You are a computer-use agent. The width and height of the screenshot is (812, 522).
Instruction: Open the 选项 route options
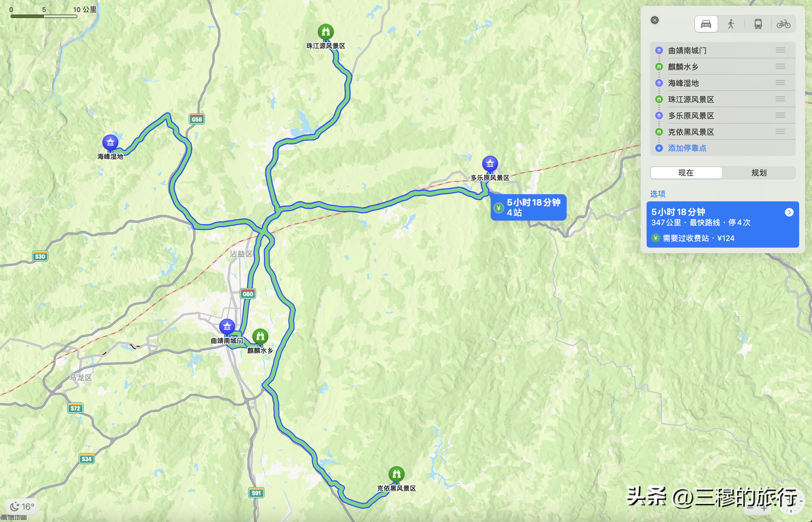(x=657, y=194)
